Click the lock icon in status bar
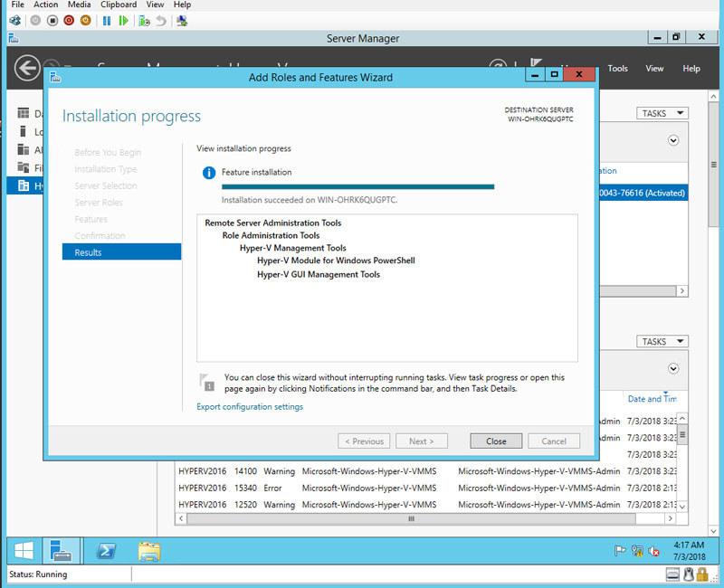Viewport: 724px width, 588px height. pyautogui.click(x=702, y=574)
